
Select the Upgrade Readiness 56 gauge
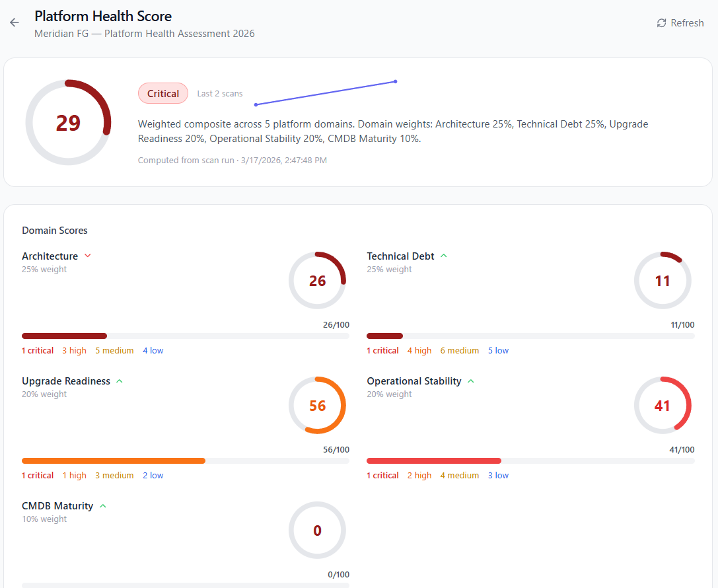tap(317, 406)
